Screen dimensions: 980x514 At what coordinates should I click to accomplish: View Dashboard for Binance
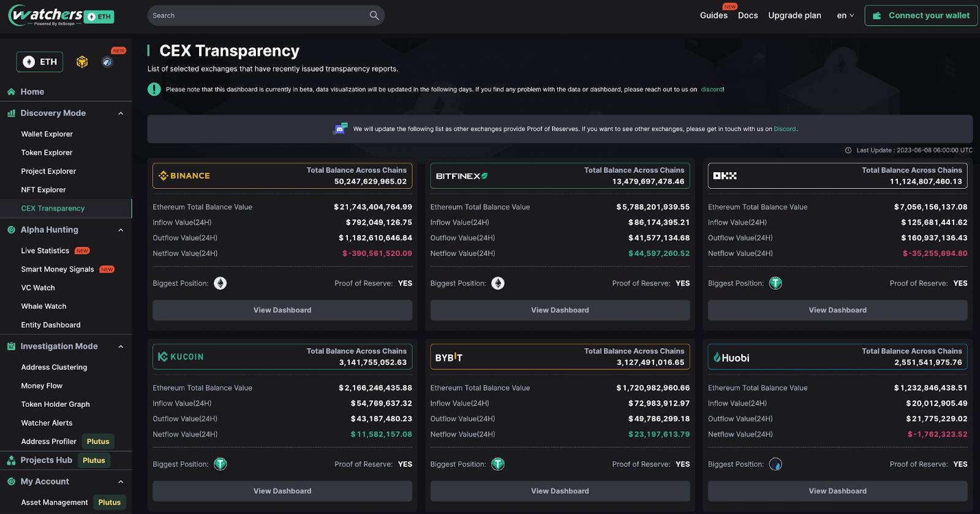click(282, 310)
